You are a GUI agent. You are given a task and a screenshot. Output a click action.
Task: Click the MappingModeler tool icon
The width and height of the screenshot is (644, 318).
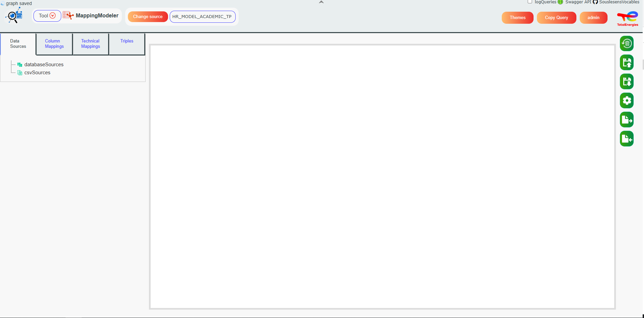point(68,15)
